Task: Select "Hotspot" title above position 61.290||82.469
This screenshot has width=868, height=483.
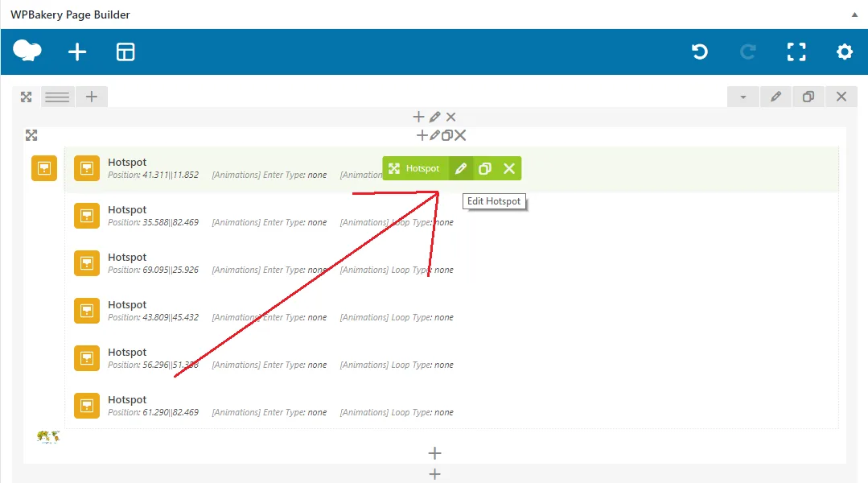Action: (127, 400)
